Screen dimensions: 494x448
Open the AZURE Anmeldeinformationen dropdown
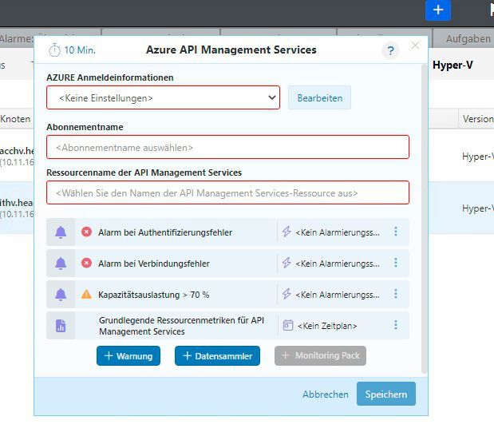163,97
